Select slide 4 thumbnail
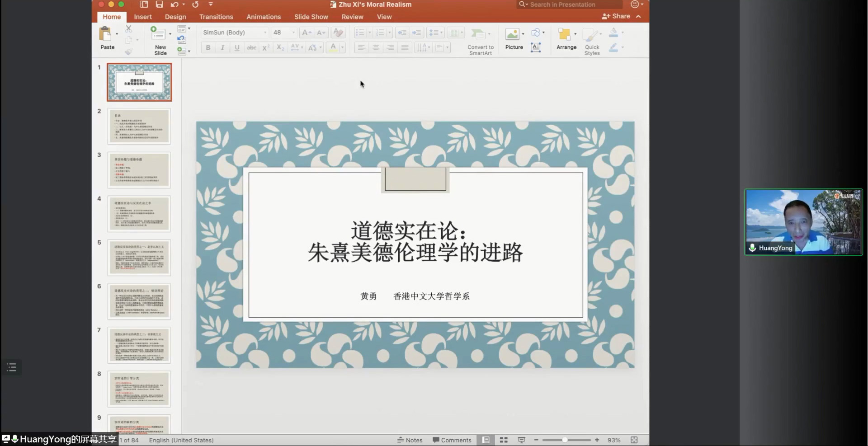868x446 pixels. (x=139, y=214)
